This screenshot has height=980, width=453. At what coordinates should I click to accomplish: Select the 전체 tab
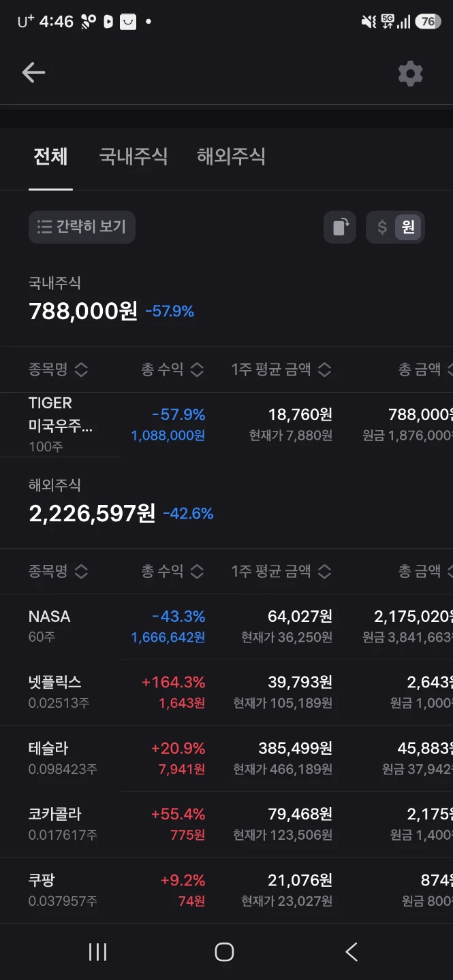pos(50,157)
